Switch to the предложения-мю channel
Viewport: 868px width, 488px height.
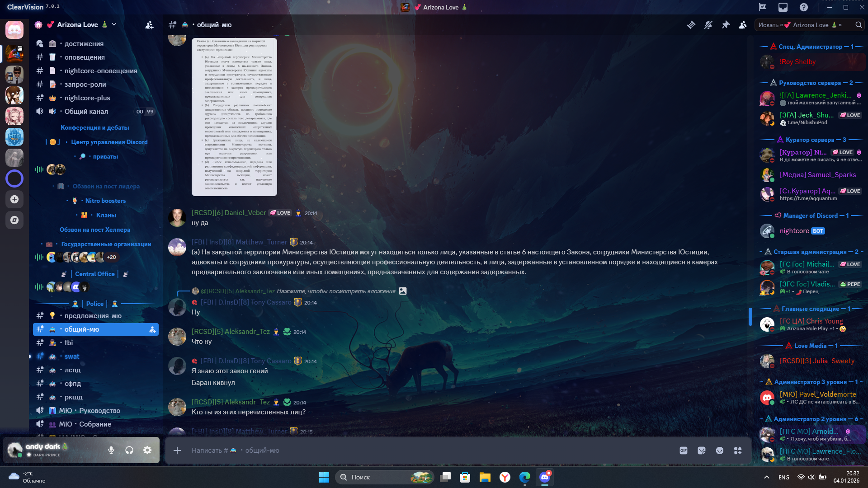pyautogui.click(x=93, y=315)
